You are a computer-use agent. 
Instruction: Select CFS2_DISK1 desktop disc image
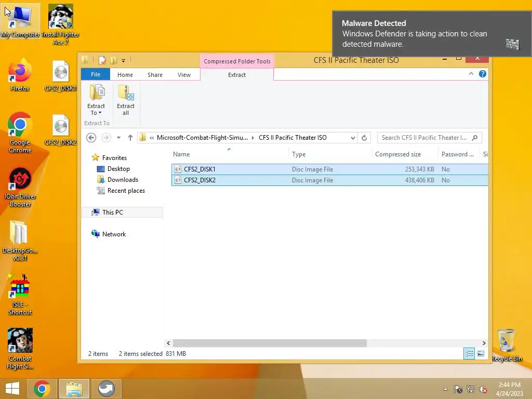(x=60, y=76)
